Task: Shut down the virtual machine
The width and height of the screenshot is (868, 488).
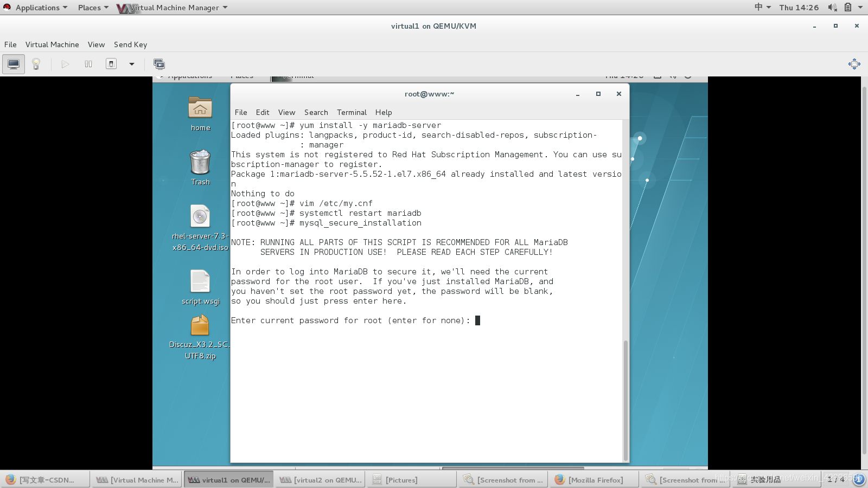Action: [x=111, y=64]
